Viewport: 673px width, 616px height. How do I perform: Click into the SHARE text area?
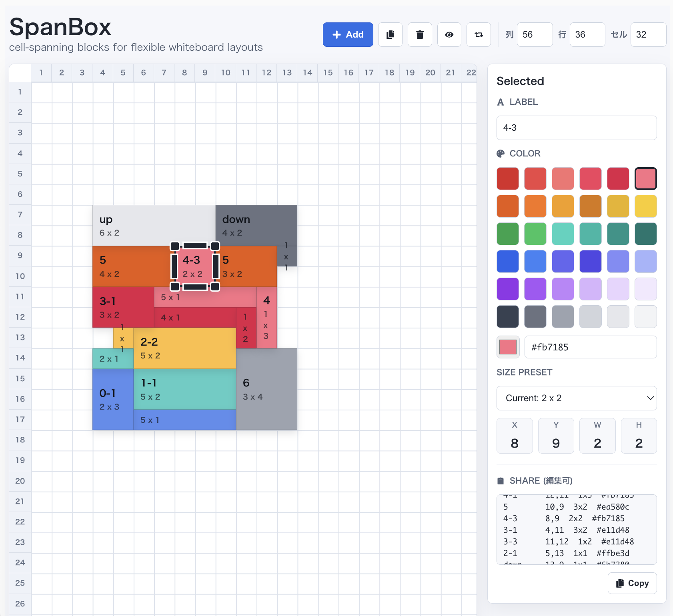(x=577, y=529)
